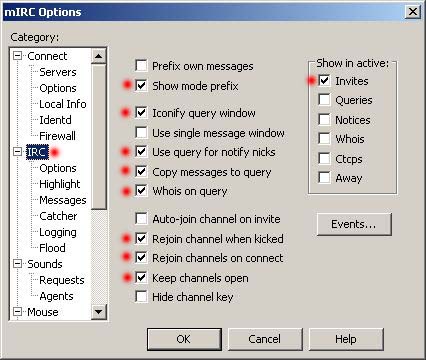Click the Cancel button

265,339
